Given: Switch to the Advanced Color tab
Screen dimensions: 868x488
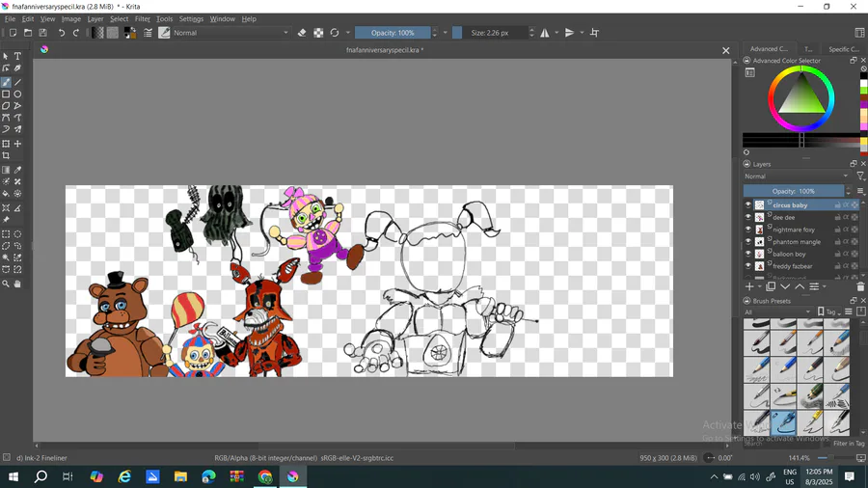Looking at the screenshot, I should [x=769, y=49].
